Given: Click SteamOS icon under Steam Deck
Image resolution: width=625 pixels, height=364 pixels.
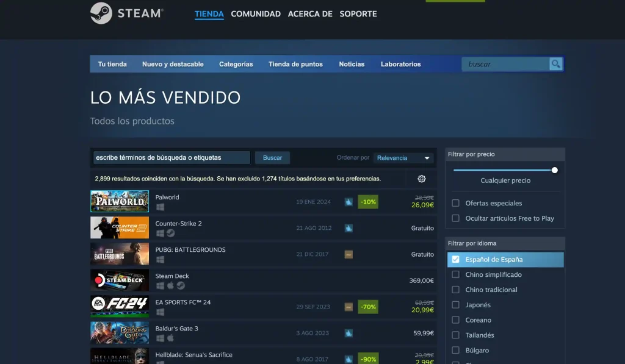Looking at the screenshot, I should coord(181,285).
